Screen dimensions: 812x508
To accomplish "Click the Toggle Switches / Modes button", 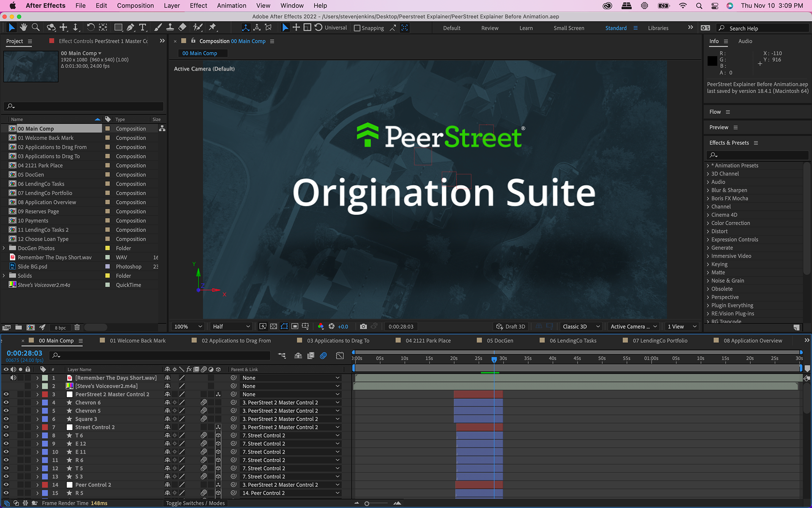I will (195, 503).
